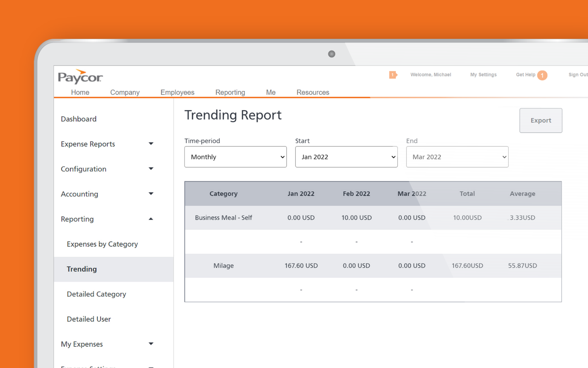Image resolution: width=588 pixels, height=368 pixels.
Task: Click the Total column header
Action: pos(467,193)
